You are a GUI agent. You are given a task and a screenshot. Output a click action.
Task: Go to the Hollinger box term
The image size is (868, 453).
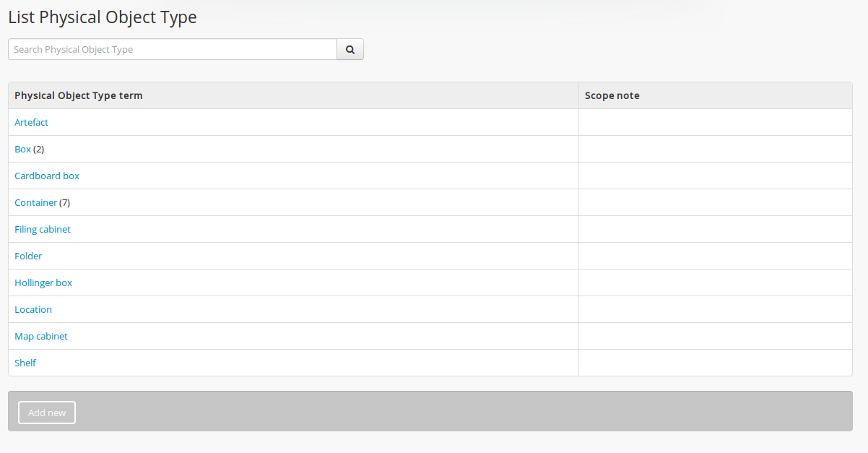point(43,283)
